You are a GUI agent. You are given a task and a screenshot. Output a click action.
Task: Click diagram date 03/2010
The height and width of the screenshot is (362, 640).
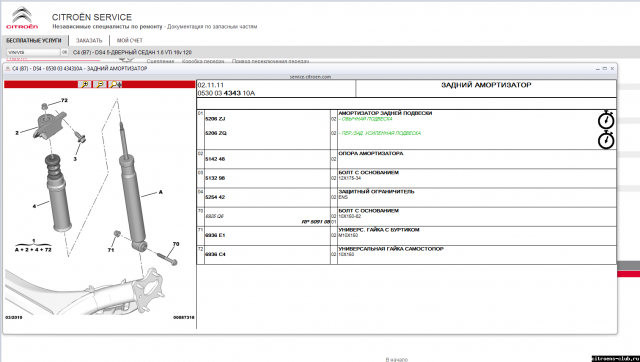tap(14, 317)
